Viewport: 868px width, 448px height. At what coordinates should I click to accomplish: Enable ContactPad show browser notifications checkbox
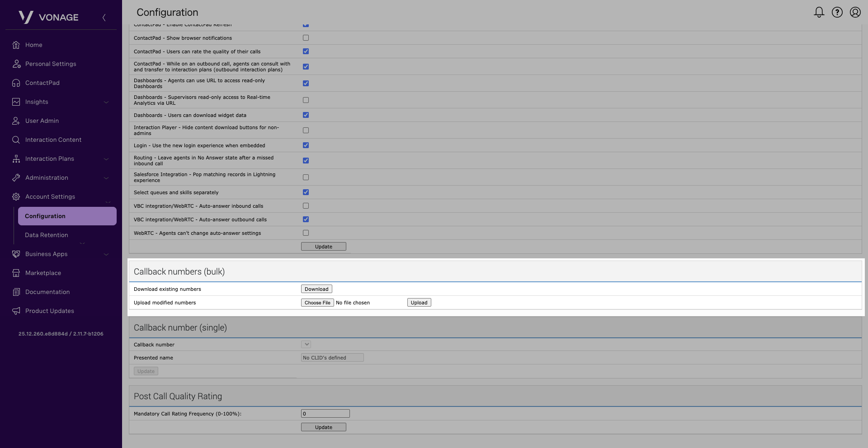(x=306, y=38)
